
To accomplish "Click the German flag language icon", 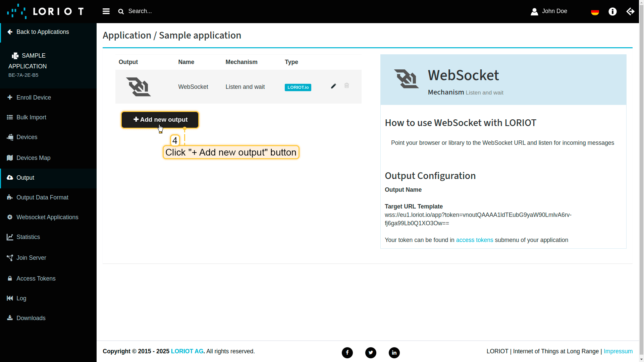I will tap(595, 12).
